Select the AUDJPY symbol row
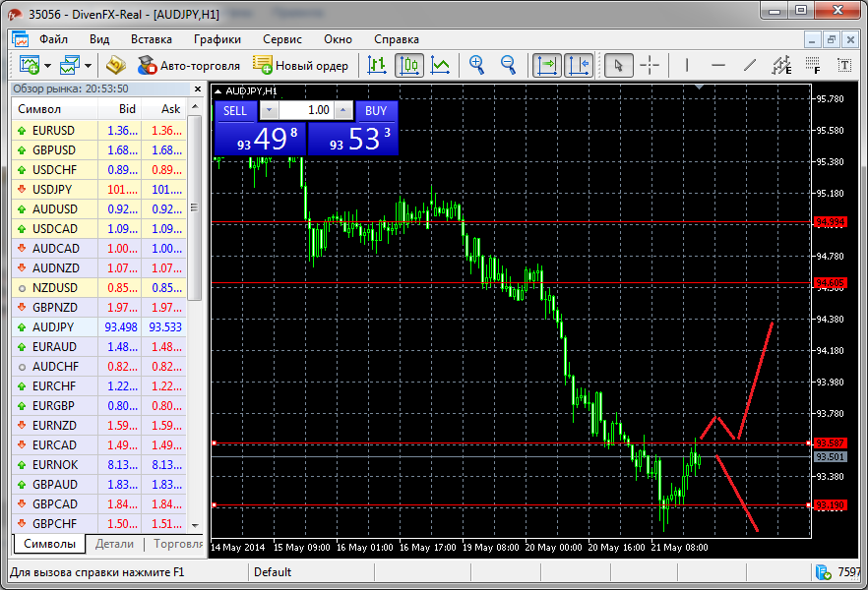This screenshot has height=590, width=868. (x=99, y=327)
